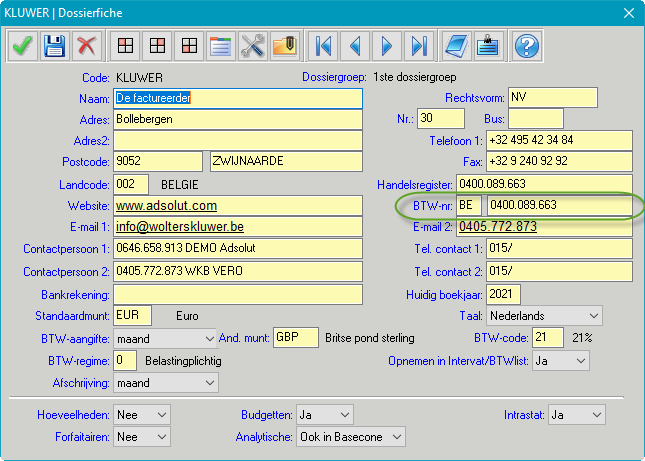Open help with the question mark icon
Viewport: 645px width, 461px height.
tap(526, 46)
